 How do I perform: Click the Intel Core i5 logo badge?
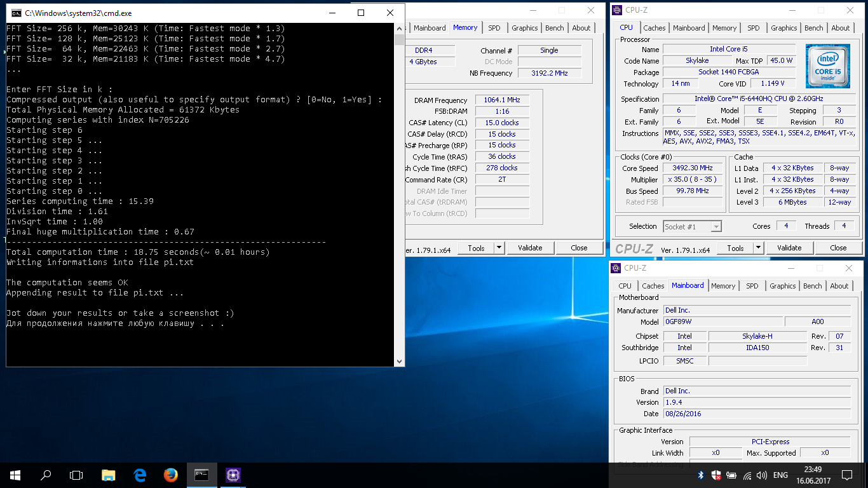tap(827, 66)
